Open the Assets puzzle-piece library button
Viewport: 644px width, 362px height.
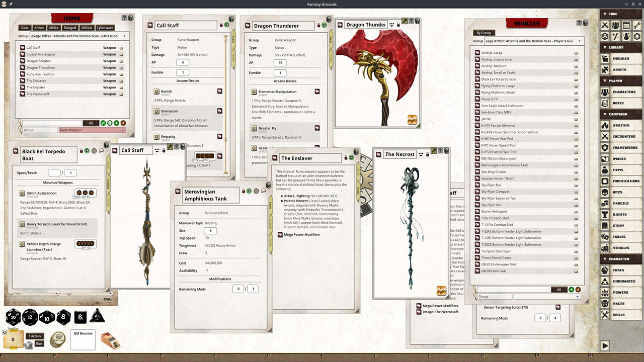605,69
